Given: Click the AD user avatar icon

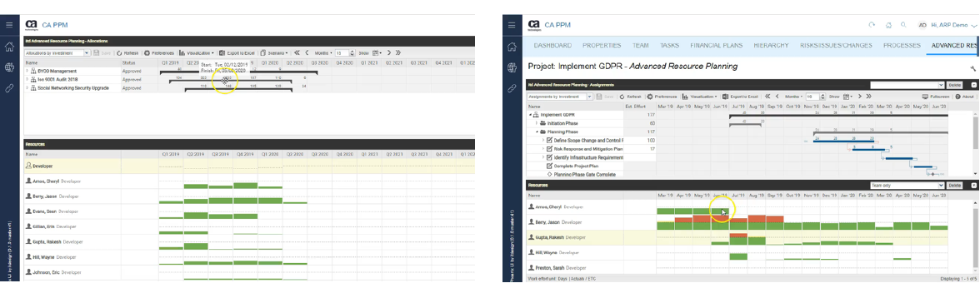Looking at the screenshot, I should 922,25.
